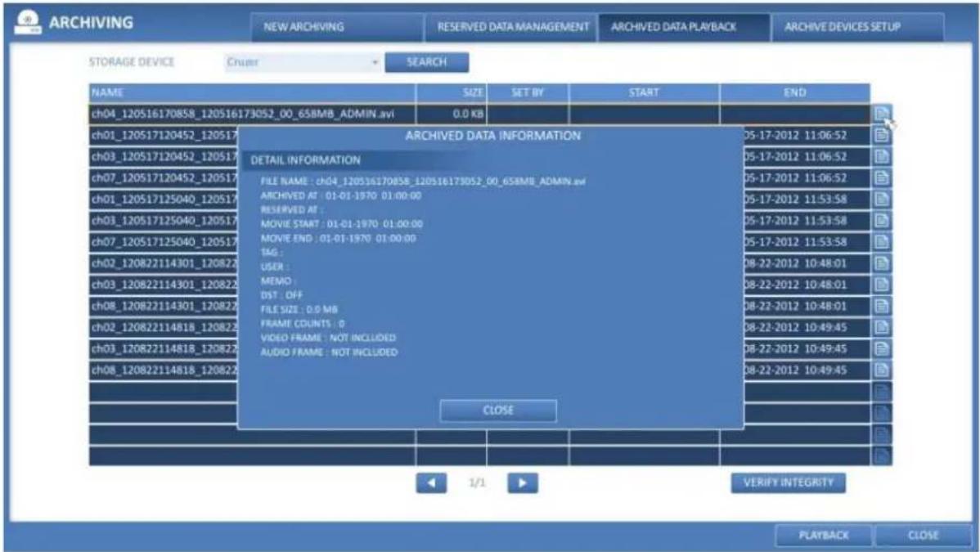Open detail info icon for ch03_120822114301 row
Image resolution: width=980 pixels, height=552 pixels.
[881, 285]
